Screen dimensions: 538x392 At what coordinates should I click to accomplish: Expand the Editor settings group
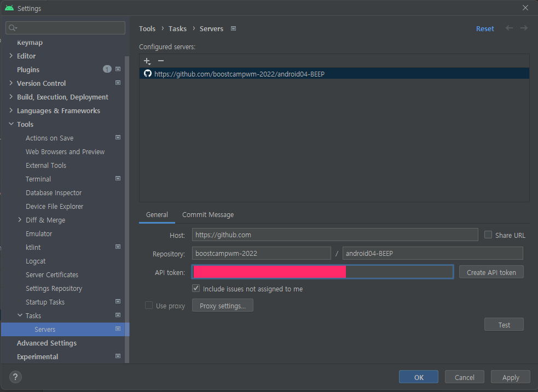11,56
